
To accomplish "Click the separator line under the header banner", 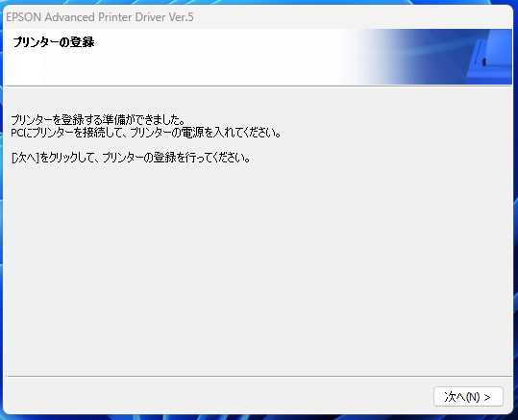I will pyautogui.click(x=259, y=86).
